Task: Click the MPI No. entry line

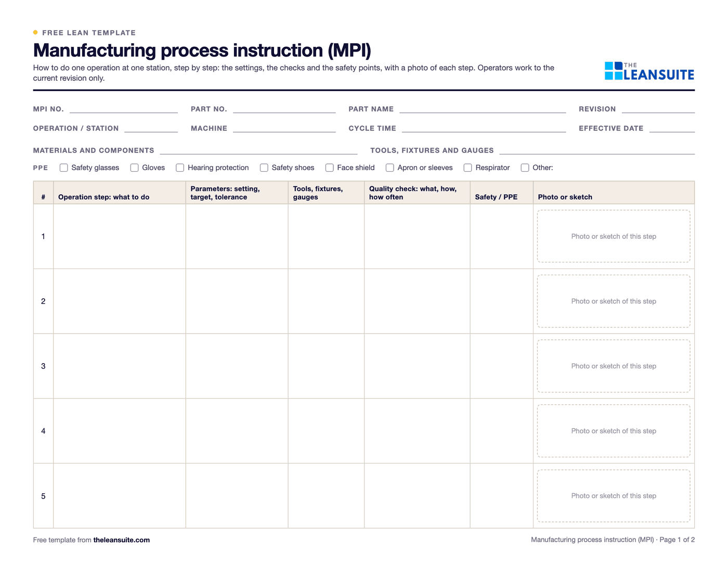Action: 124,109
